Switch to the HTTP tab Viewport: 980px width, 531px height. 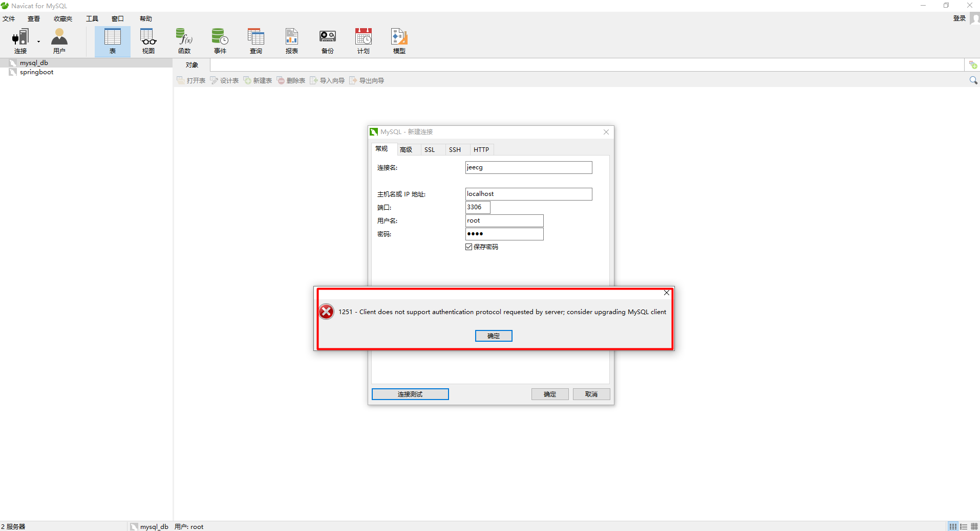pos(481,150)
